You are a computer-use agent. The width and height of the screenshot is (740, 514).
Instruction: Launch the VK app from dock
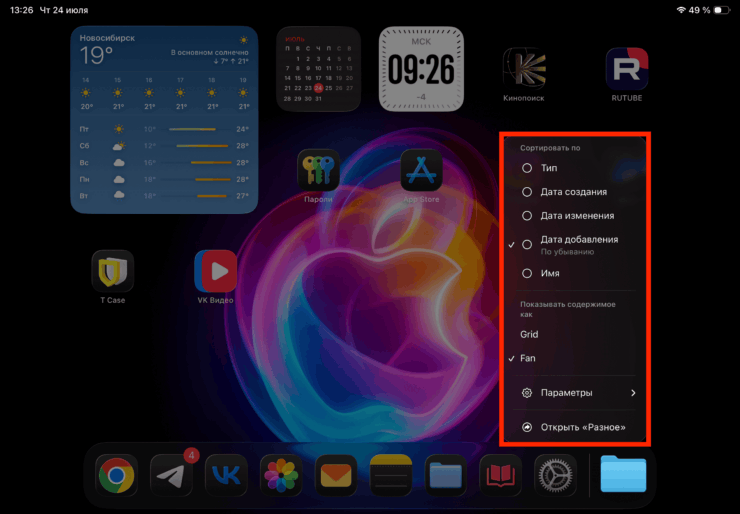click(226, 475)
